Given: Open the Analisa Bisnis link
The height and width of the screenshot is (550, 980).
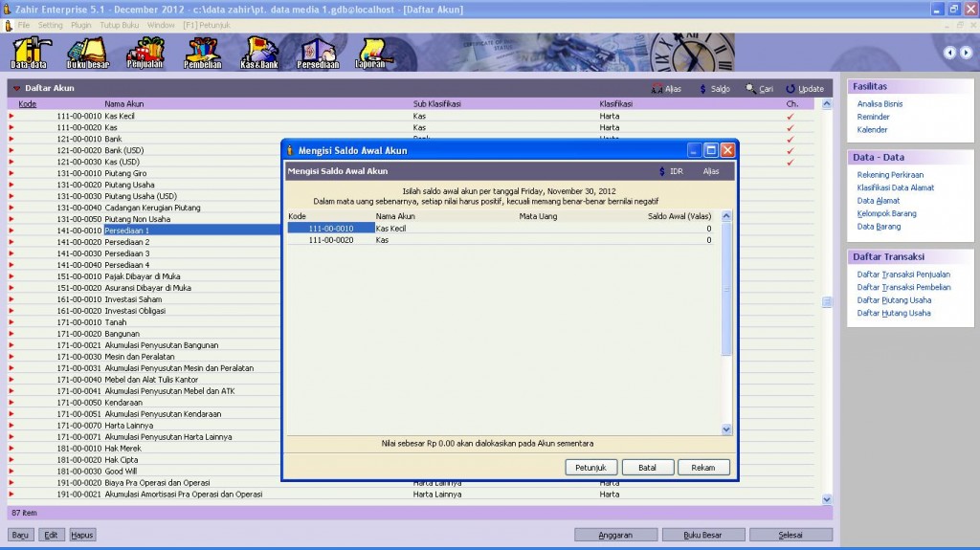Looking at the screenshot, I should coord(880,104).
